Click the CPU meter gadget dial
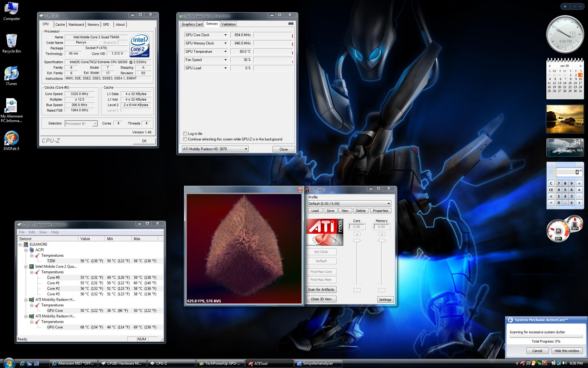Screen dimensions: 588x368 click(558, 231)
